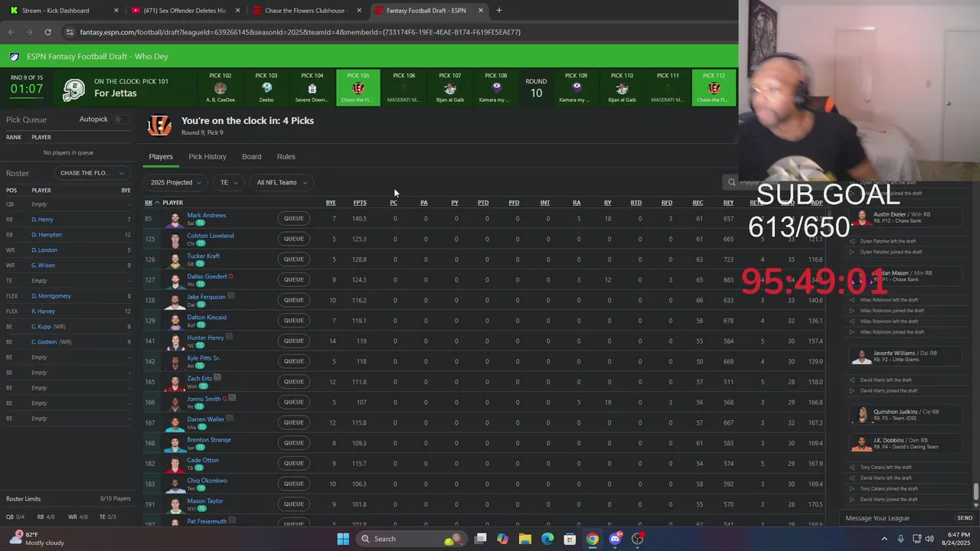The image size is (980, 551).
Task: Sort players by the RK column arrow
Action: (157, 203)
